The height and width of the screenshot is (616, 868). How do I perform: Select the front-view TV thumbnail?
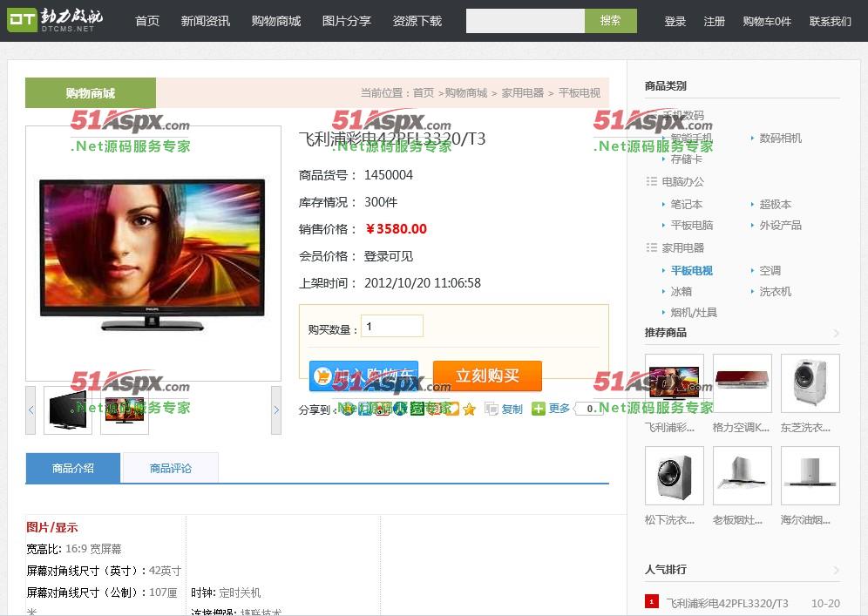(x=125, y=410)
